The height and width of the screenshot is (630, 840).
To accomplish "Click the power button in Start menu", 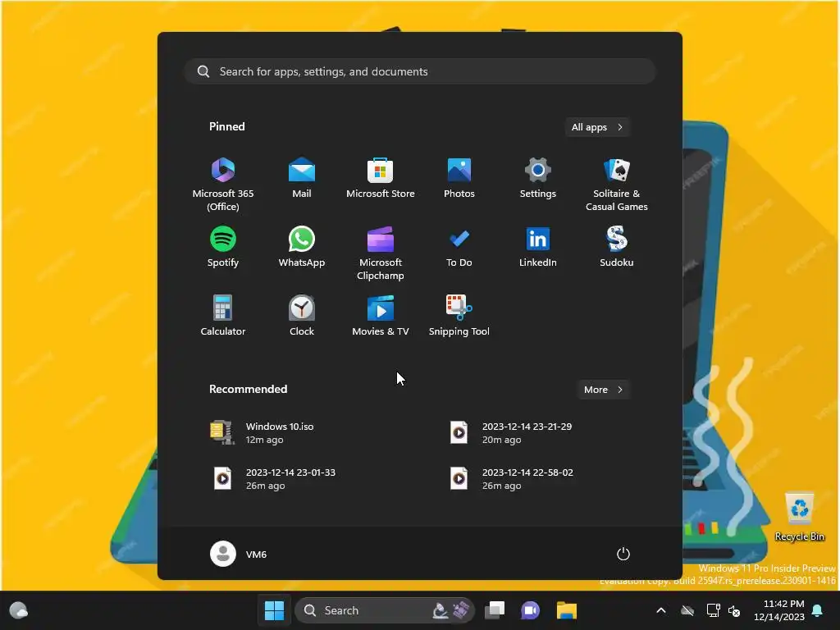I will tap(623, 554).
